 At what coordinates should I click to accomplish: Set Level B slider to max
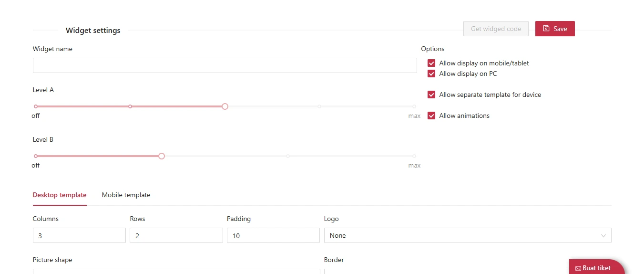point(414,156)
